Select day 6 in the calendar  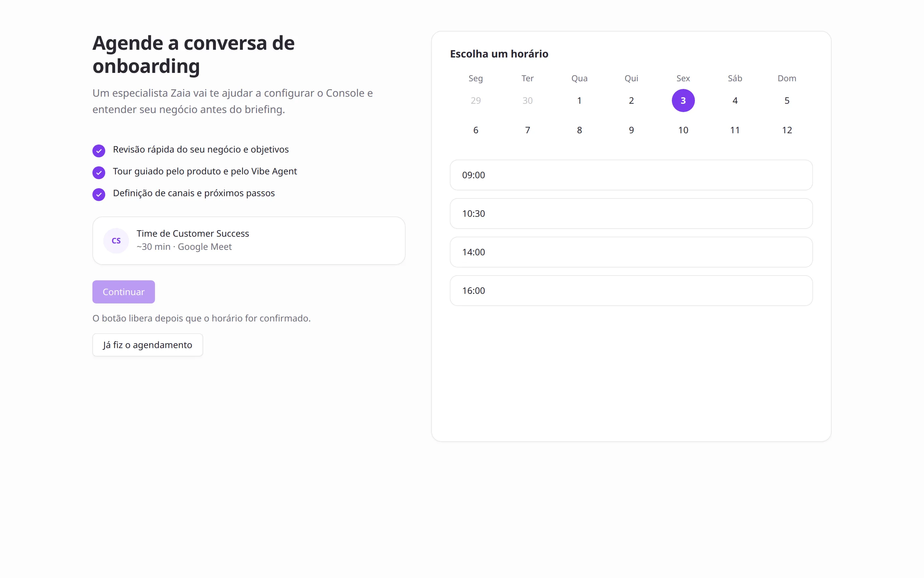point(476,130)
